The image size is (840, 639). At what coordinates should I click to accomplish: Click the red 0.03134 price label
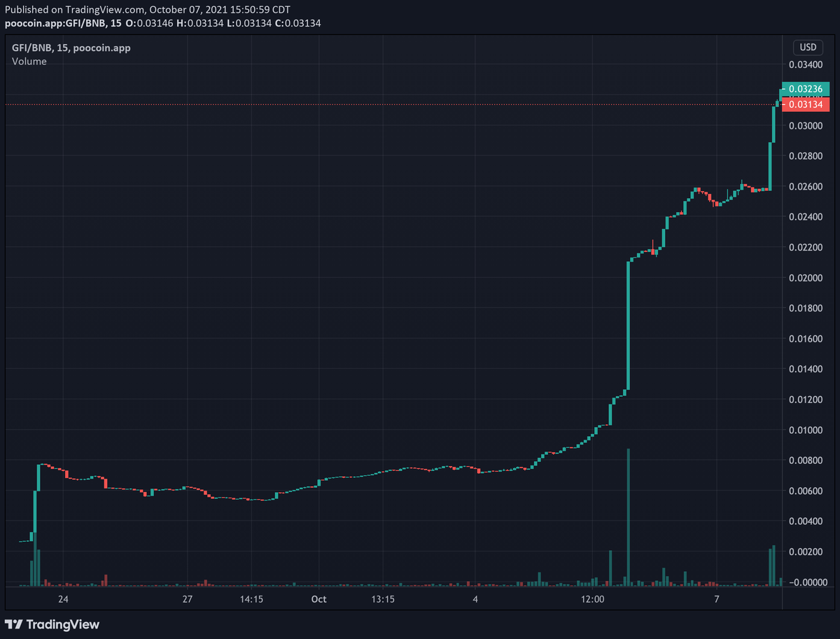804,104
